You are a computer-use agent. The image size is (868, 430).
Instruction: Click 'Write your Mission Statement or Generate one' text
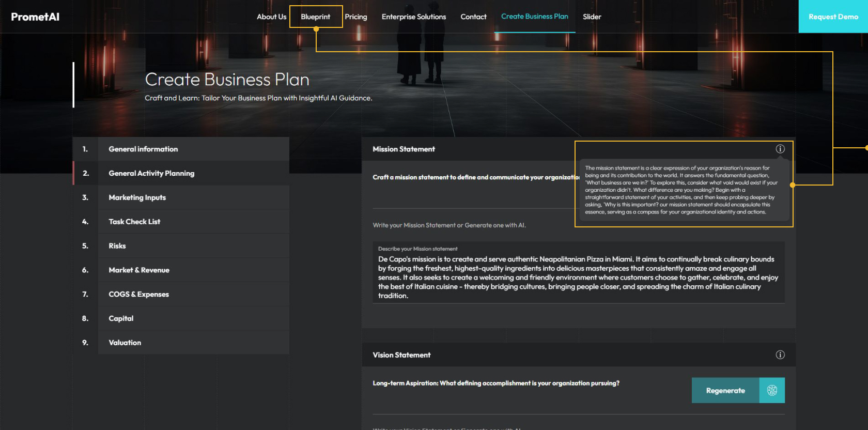pyautogui.click(x=449, y=225)
